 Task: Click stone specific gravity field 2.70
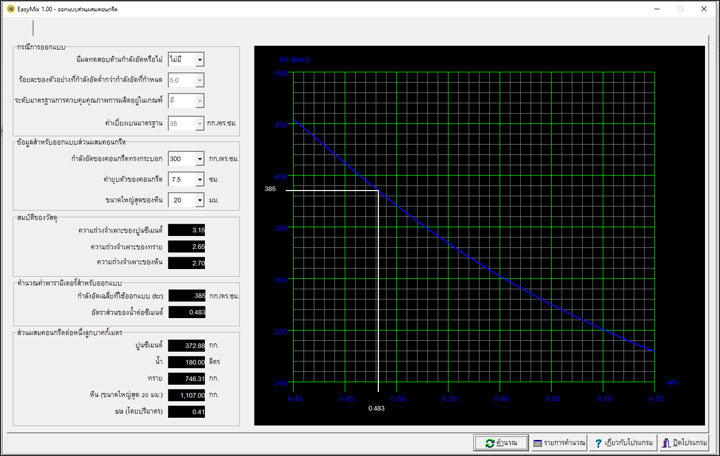pyautogui.click(x=187, y=263)
